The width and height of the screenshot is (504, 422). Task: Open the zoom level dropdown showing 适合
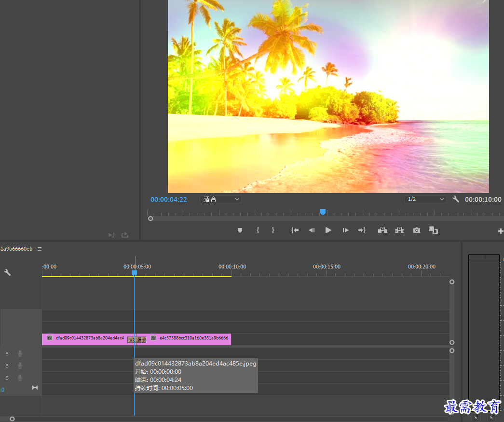tap(221, 199)
